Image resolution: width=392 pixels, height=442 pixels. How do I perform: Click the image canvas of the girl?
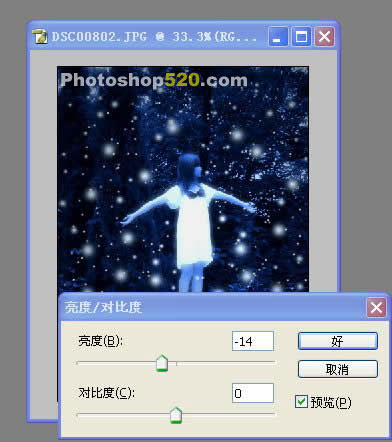183,179
